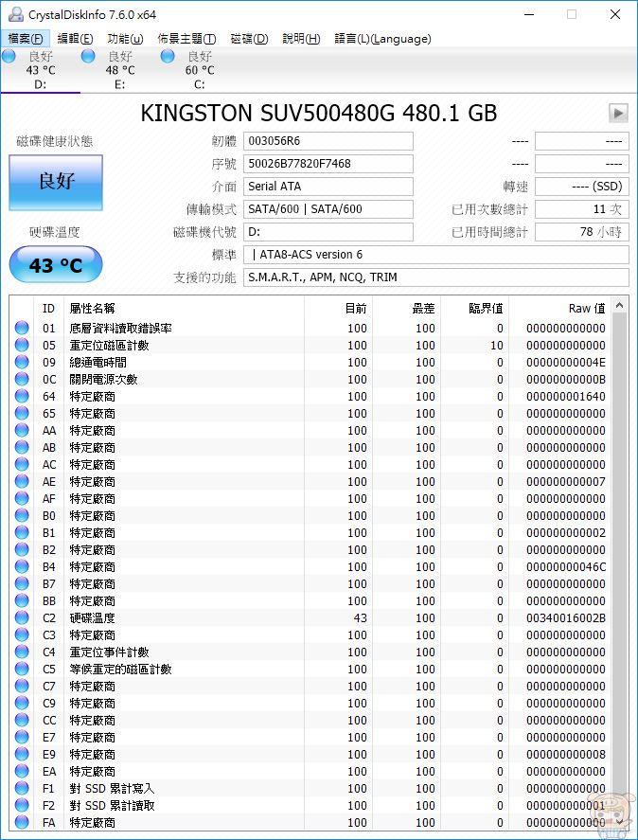Select disk C: at 60 °C
This screenshot has height=840, width=638.
tap(200, 70)
